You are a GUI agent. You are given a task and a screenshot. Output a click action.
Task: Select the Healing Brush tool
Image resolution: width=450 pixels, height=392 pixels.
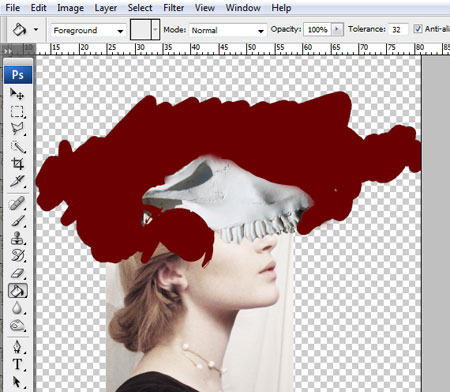coord(17,203)
